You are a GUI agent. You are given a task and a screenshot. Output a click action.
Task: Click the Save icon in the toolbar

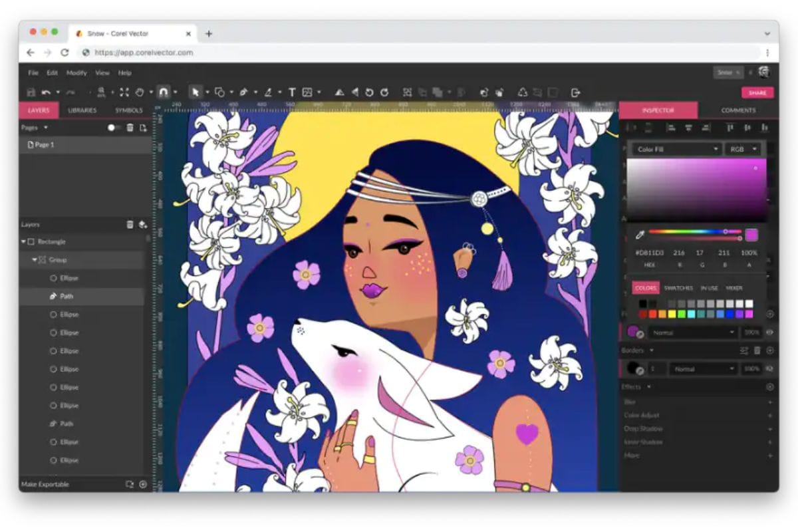(31, 92)
